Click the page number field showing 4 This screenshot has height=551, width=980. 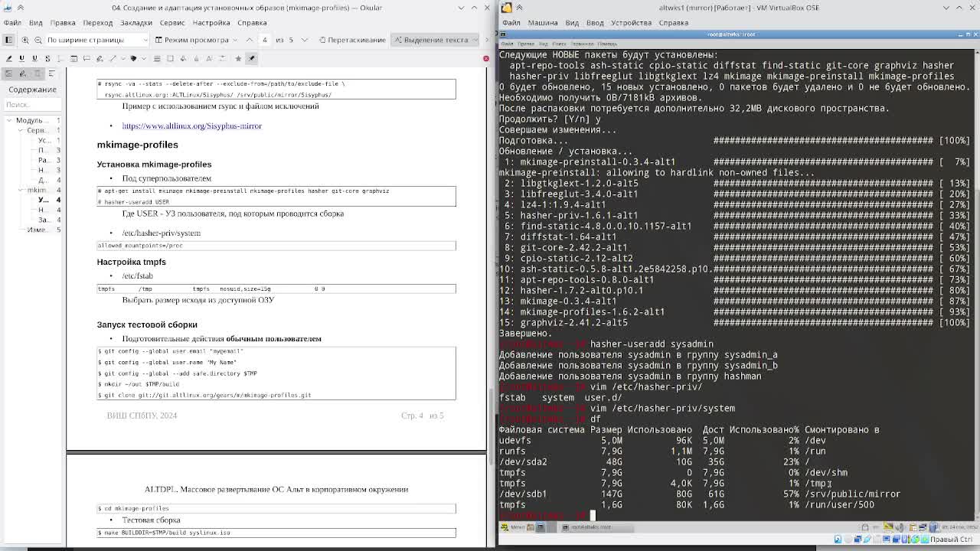pos(266,40)
